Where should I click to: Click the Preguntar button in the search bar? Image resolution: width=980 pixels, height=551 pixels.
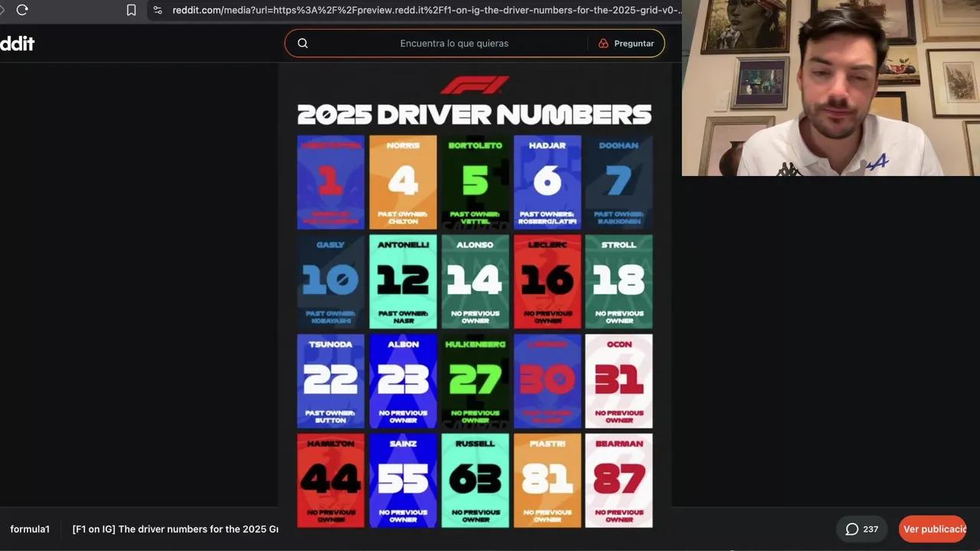pyautogui.click(x=626, y=44)
